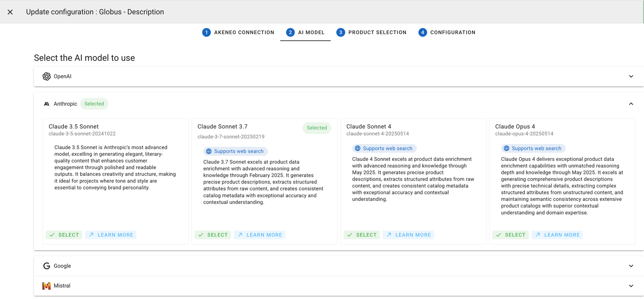Click Supports web search chip on Sonnet 4
This screenshot has width=644, height=299.
coord(384,148)
